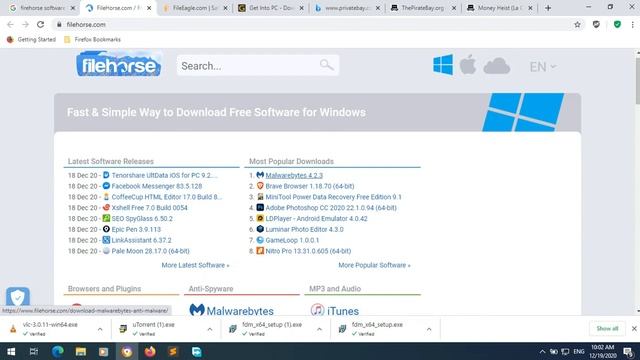Open SEO SpyGlass 6.50.2 link
Image resolution: width=640 pixels, height=360 pixels.
[x=142, y=218]
